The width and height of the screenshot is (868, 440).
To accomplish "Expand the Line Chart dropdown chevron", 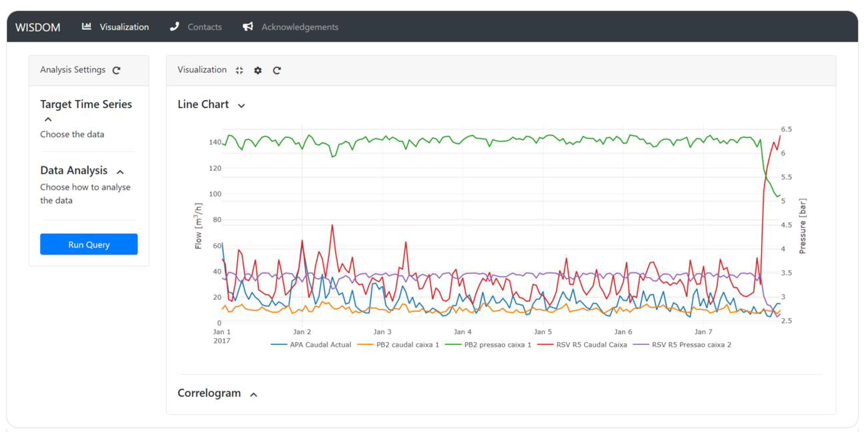I will click(241, 106).
